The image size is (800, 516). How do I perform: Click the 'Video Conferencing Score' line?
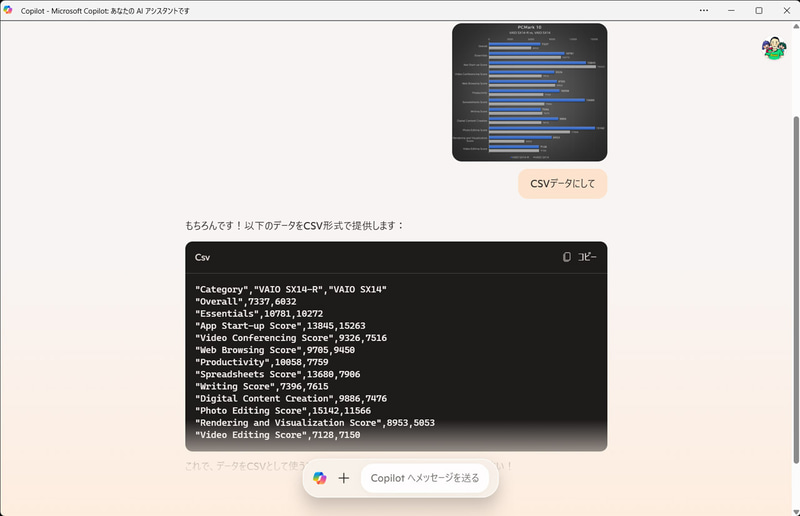[x=291, y=338]
